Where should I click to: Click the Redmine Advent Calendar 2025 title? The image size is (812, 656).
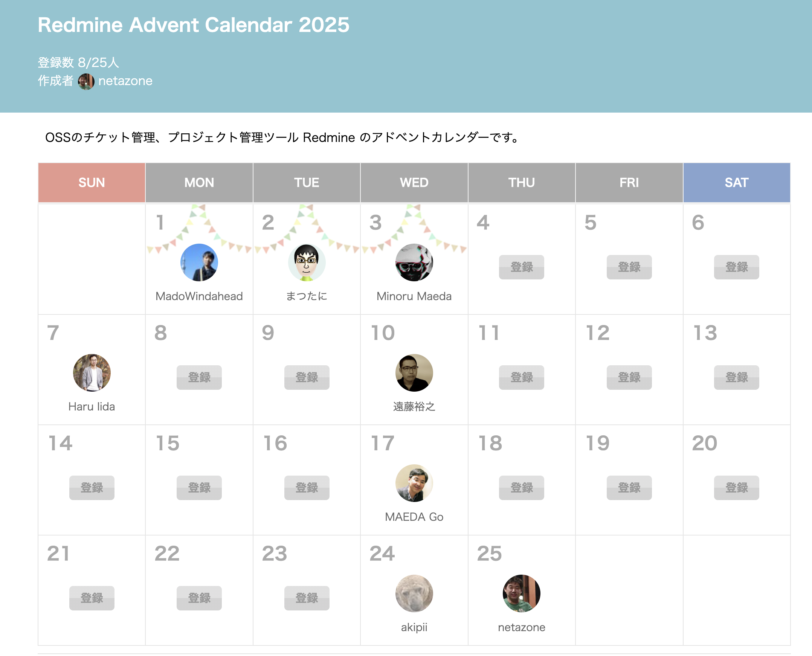tap(194, 25)
